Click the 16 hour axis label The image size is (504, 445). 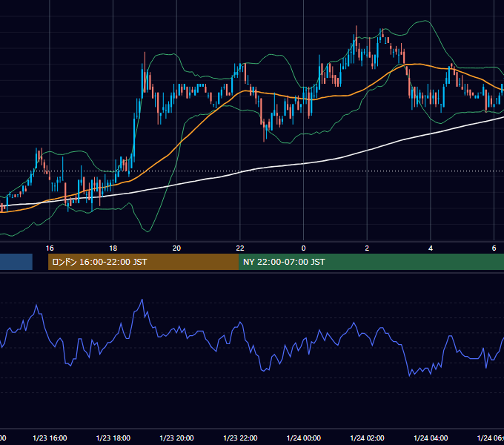point(50,248)
